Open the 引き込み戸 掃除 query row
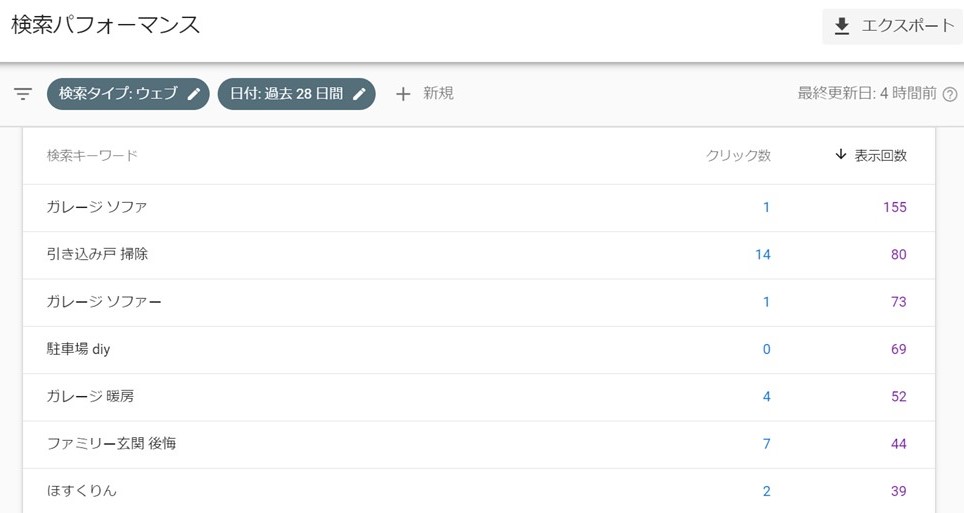Screen dimensions: 964x513 [x=479, y=255]
